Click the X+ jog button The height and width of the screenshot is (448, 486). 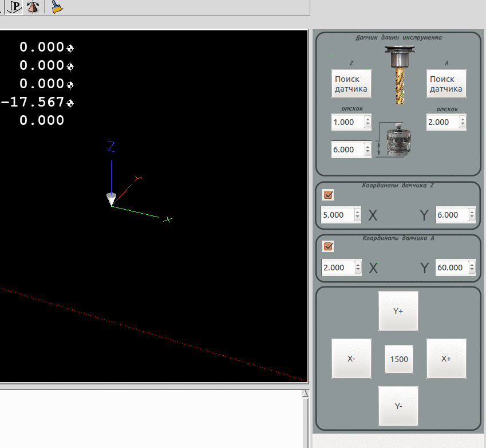point(447,359)
